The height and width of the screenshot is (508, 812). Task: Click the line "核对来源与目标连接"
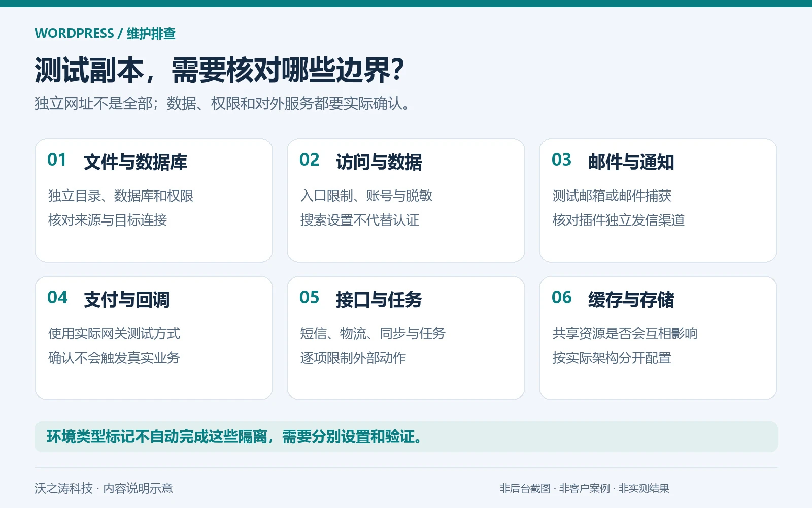(108, 220)
